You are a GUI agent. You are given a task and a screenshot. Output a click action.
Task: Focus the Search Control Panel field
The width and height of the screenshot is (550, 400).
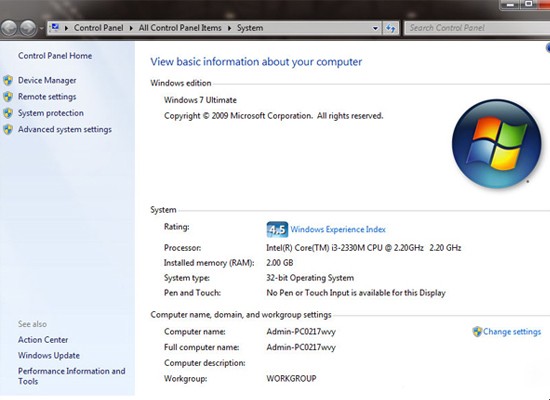pos(477,28)
